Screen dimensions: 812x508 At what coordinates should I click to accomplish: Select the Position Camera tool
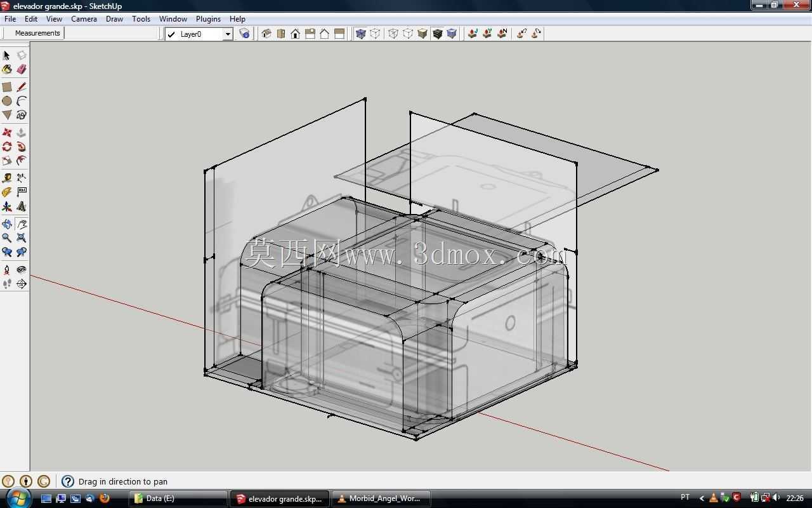pos(7,270)
